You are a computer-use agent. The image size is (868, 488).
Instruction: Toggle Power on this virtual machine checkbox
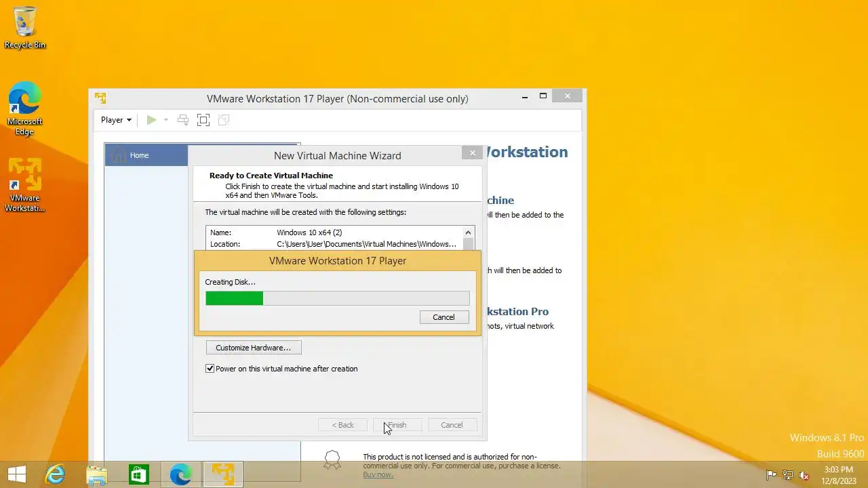210,369
